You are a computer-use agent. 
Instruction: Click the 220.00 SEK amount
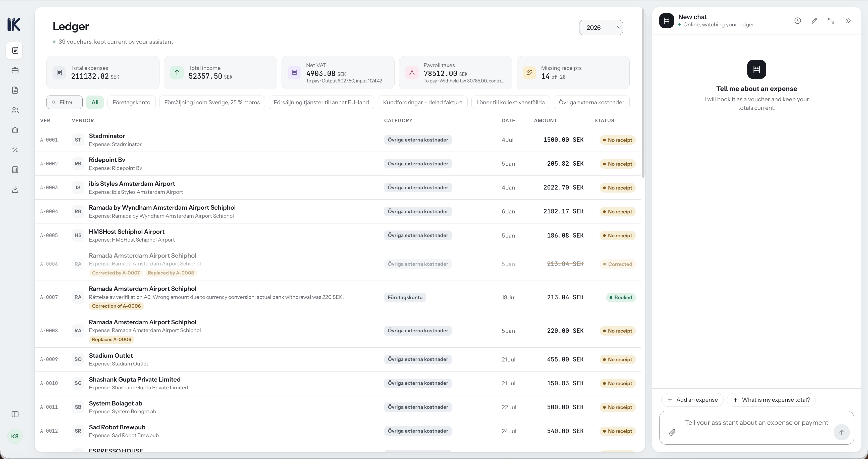565,331
